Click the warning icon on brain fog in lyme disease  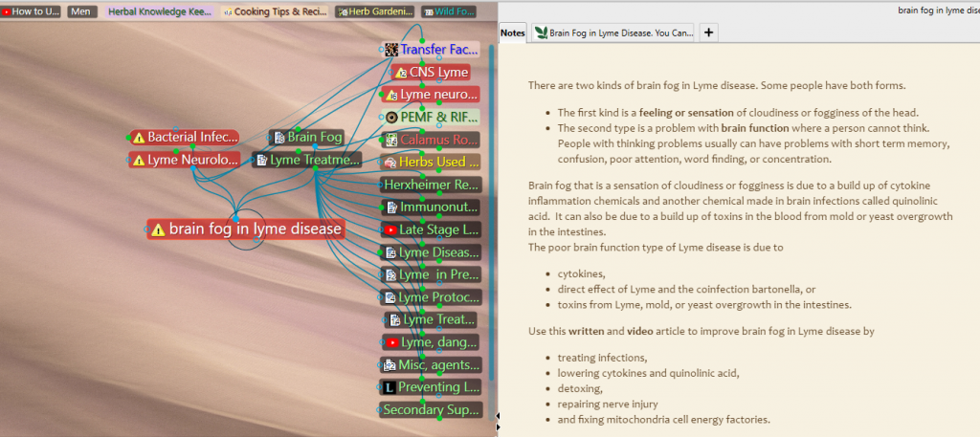(x=159, y=229)
